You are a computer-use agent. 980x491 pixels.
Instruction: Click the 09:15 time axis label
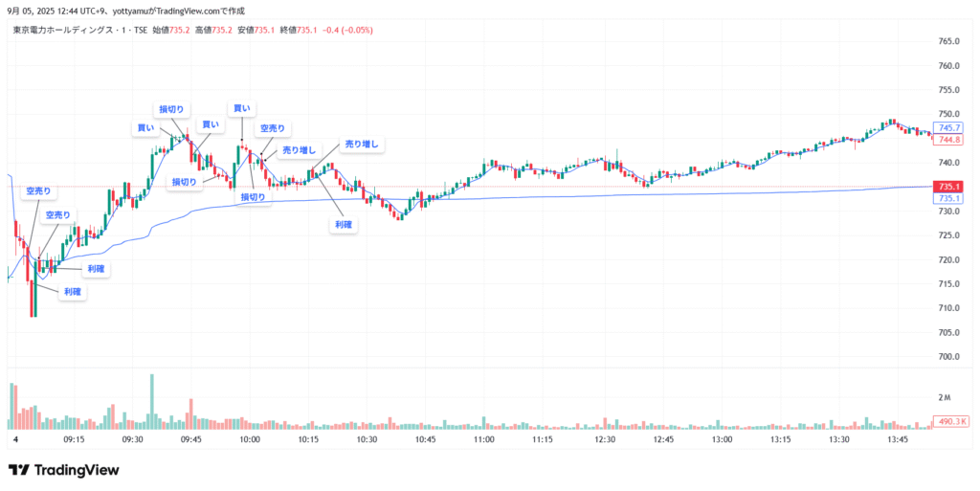74,439
